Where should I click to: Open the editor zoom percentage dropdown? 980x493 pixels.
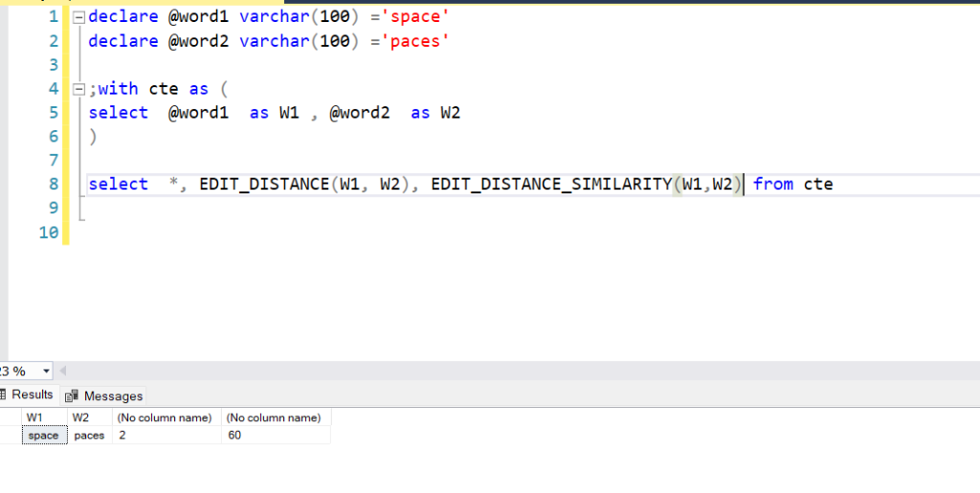pyautogui.click(x=46, y=371)
